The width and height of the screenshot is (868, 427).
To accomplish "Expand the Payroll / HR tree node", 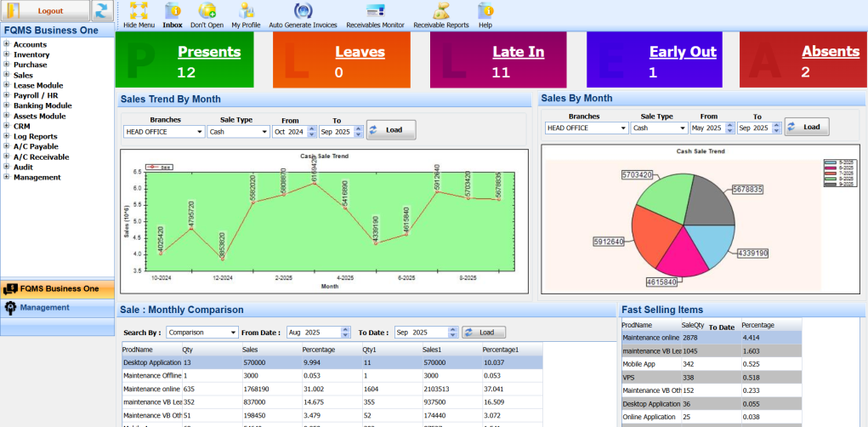I will click(x=7, y=95).
